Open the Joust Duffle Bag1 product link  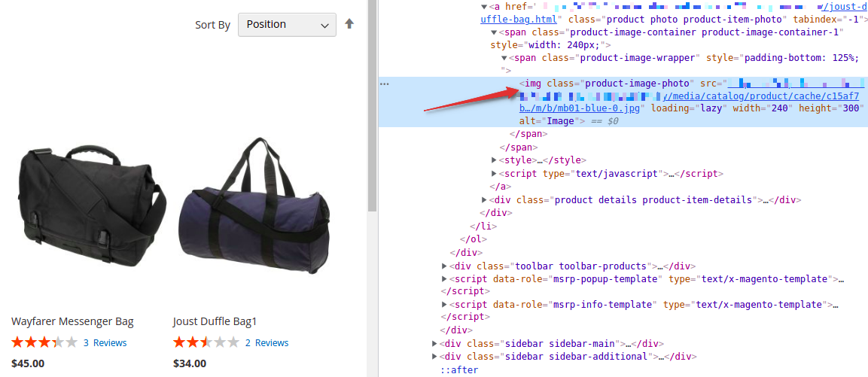pos(215,321)
